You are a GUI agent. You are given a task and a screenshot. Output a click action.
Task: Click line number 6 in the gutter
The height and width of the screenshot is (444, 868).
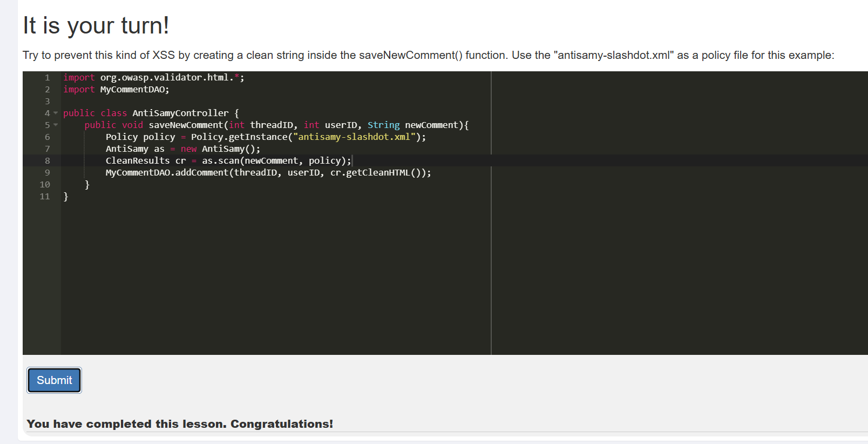click(x=47, y=137)
